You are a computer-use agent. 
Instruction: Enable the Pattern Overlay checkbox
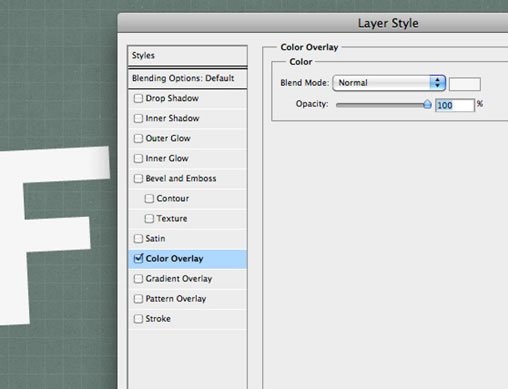(x=138, y=298)
